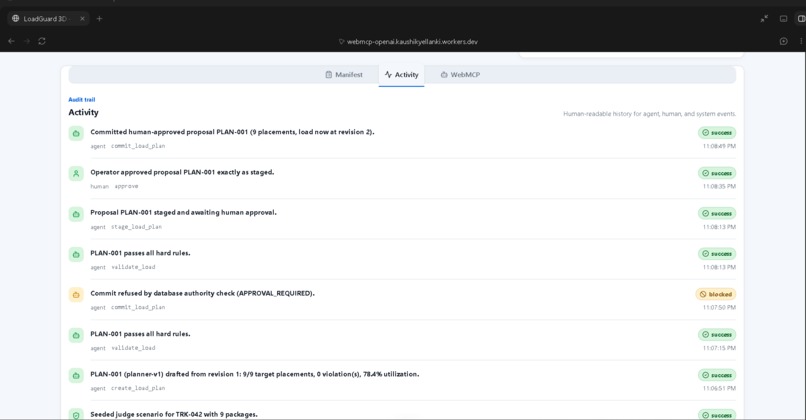Select the Activity tab
Viewport: 806px width, 420px height.
click(x=401, y=75)
